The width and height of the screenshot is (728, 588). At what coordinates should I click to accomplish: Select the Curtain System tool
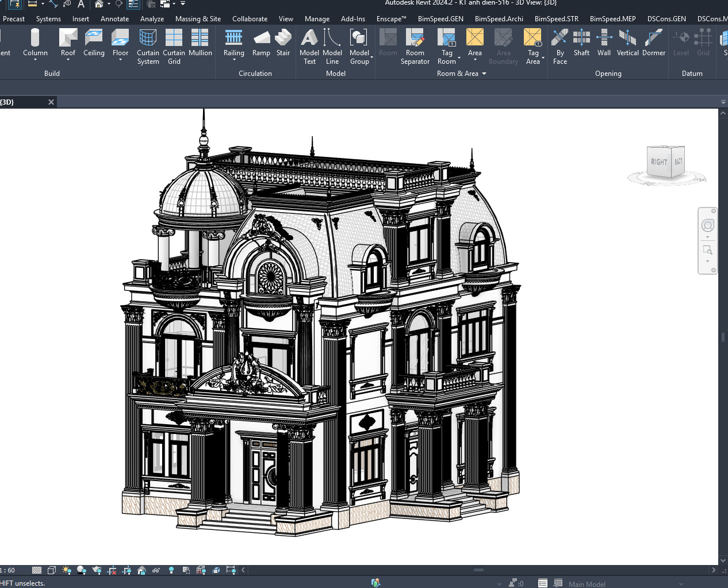[148, 47]
